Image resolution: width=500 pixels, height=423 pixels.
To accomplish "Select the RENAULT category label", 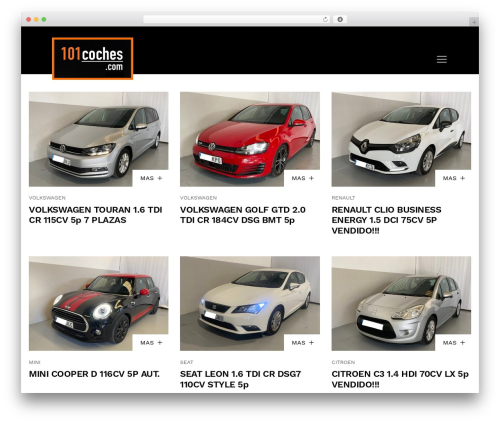I will click(343, 198).
